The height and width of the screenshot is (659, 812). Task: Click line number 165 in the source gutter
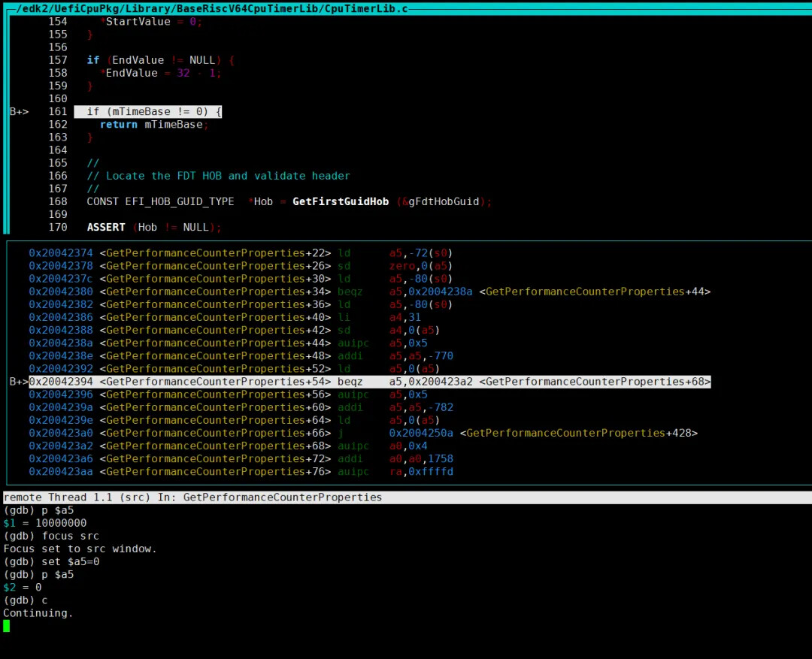tap(58, 163)
